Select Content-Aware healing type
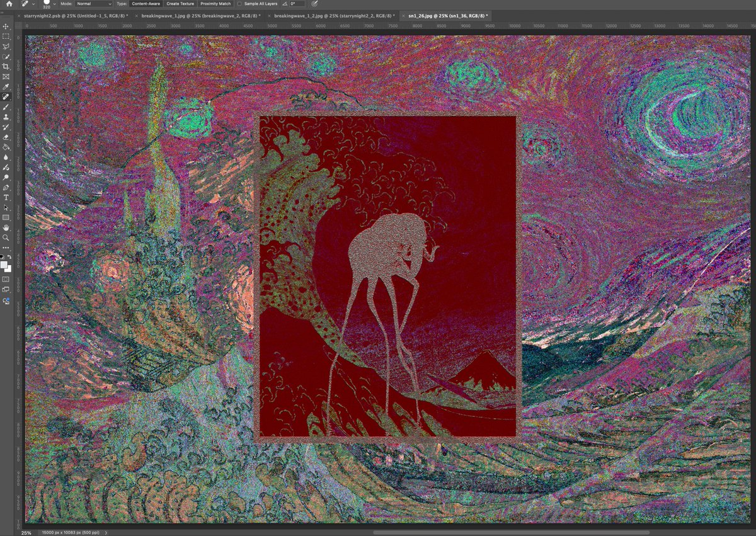The width and height of the screenshot is (756, 536). point(146,4)
